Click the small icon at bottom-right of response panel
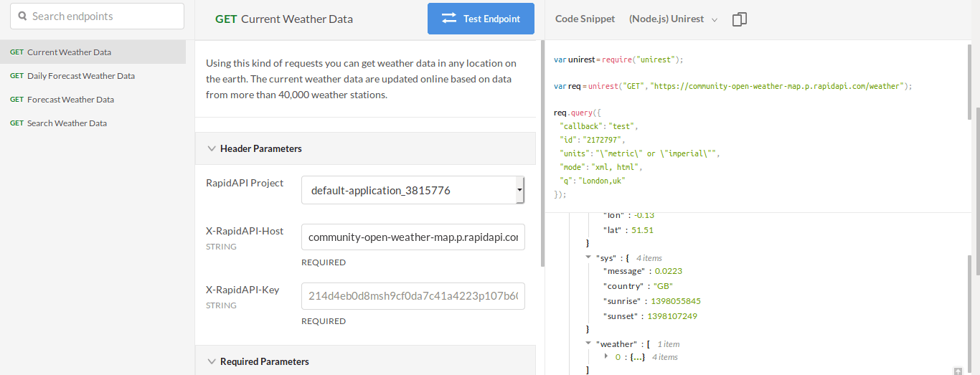Viewport: 980px width, 375px height. coord(958,371)
